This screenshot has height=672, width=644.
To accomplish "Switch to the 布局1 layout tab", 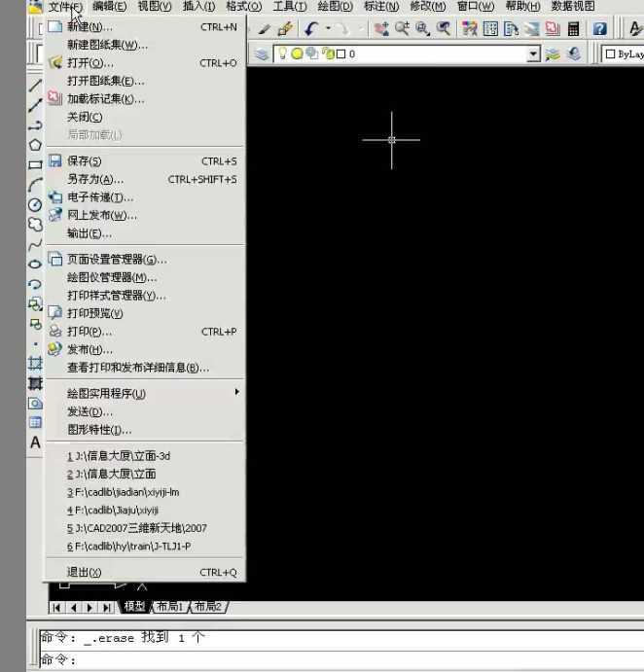I will click(x=170, y=607).
